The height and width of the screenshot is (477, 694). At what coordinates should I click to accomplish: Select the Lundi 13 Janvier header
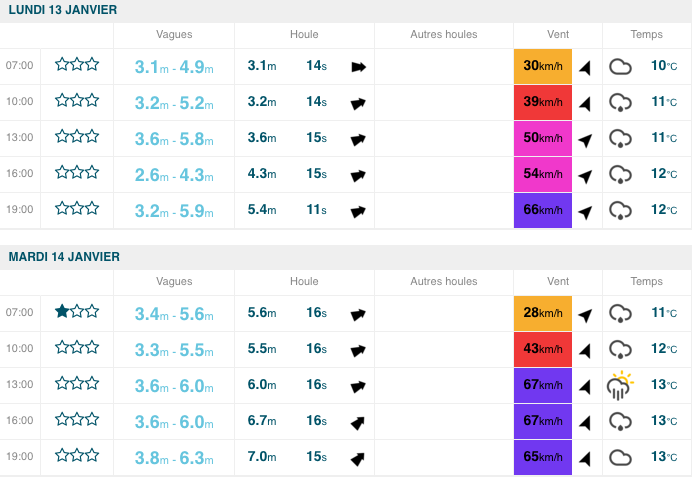pyautogui.click(x=62, y=10)
